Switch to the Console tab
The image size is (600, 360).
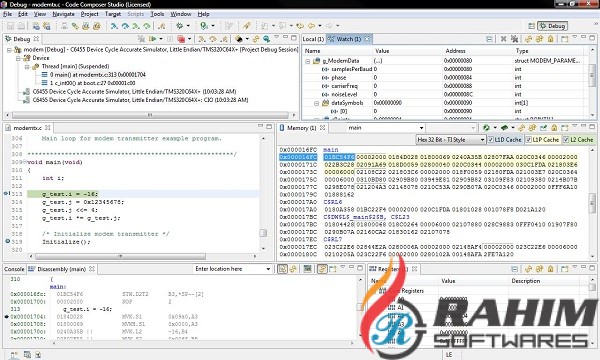(14, 269)
